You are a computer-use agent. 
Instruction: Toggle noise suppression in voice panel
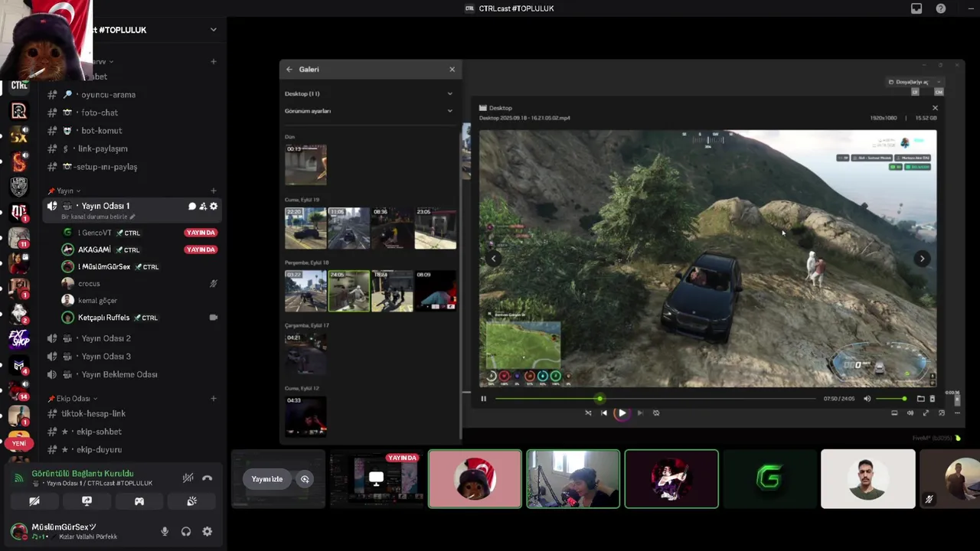click(x=188, y=478)
